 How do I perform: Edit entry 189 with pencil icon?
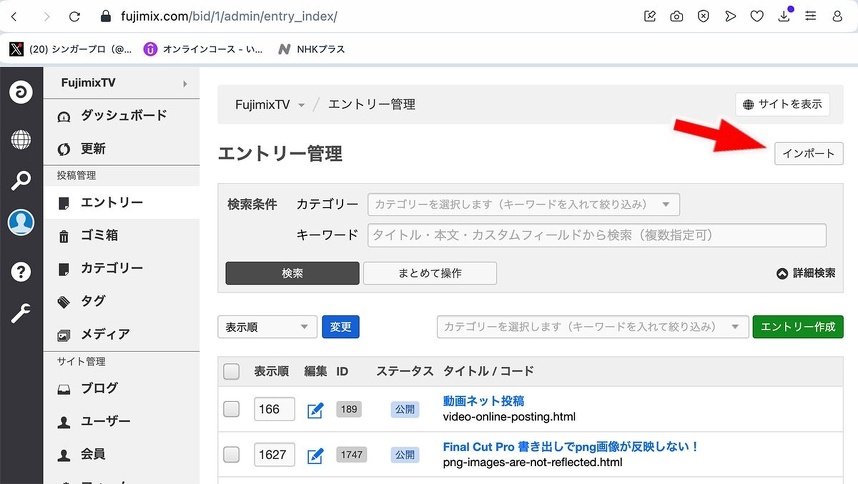point(315,409)
